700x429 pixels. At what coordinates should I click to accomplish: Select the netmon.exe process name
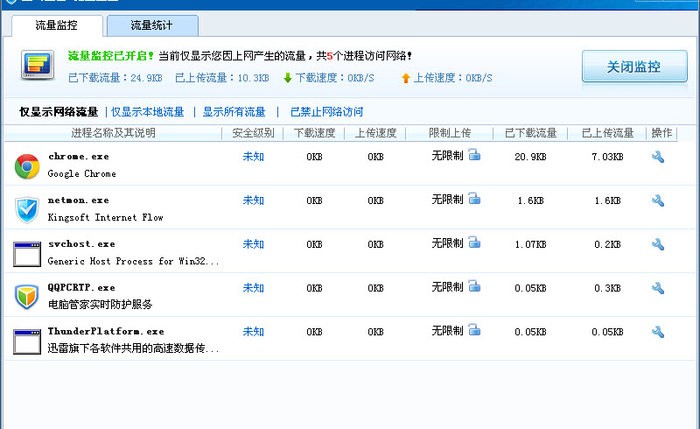tap(79, 200)
